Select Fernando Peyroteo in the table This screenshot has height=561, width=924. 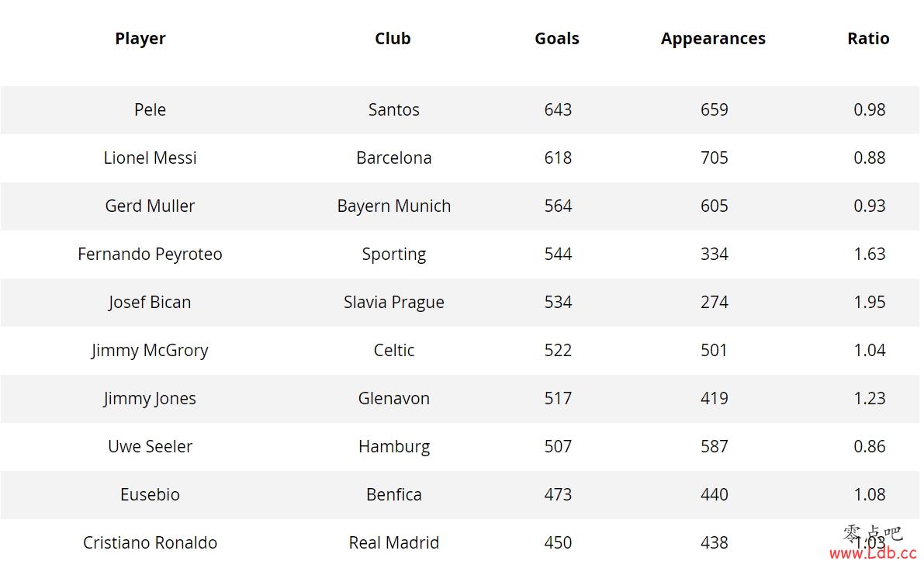[150, 254]
